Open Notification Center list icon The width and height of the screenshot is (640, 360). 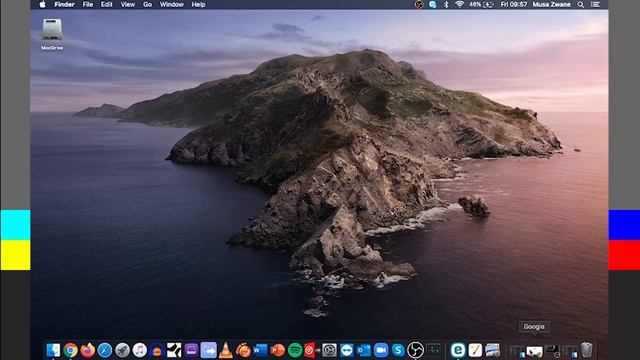pyautogui.click(x=596, y=4)
